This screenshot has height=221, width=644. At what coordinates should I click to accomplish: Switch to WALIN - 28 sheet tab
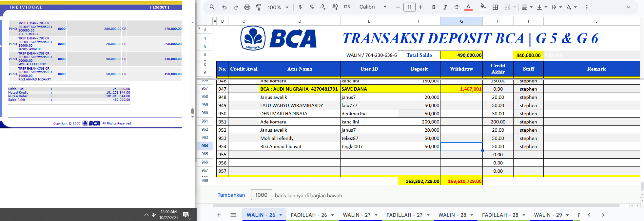(x=452, y=215)
